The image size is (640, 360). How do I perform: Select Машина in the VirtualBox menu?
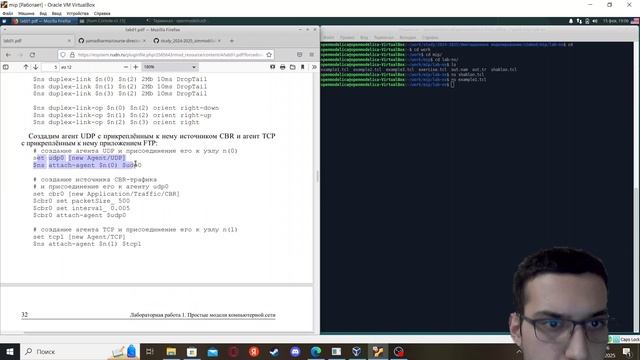(26, 13)
